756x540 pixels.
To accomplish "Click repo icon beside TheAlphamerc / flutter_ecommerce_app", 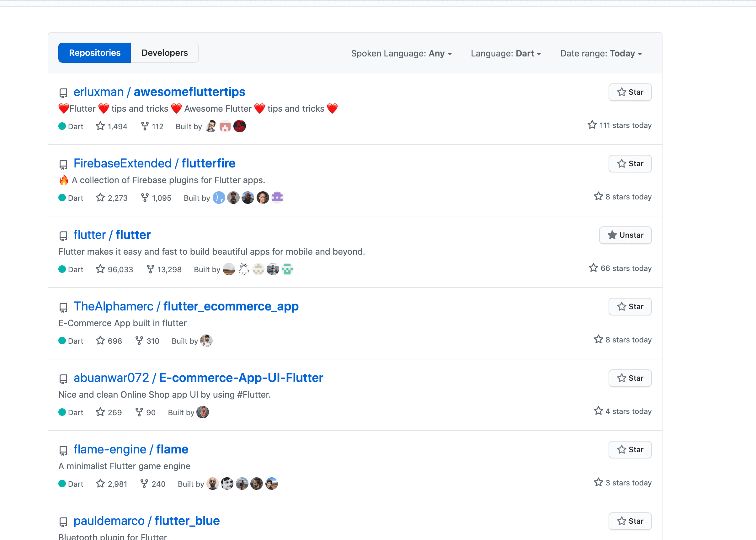I will [x=63, y=308].
